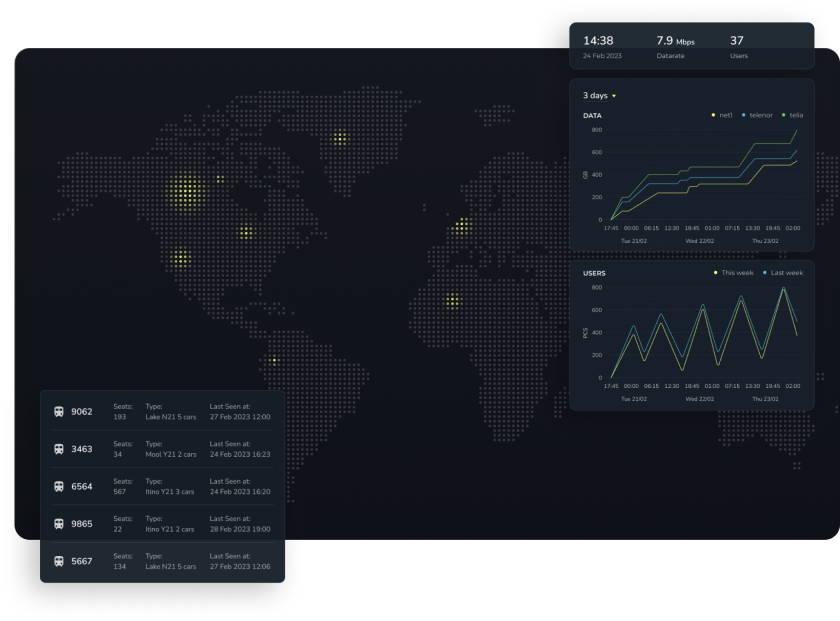Open the 3 days time range dropdown
The image size is (840, 621).
pos(599,95)
